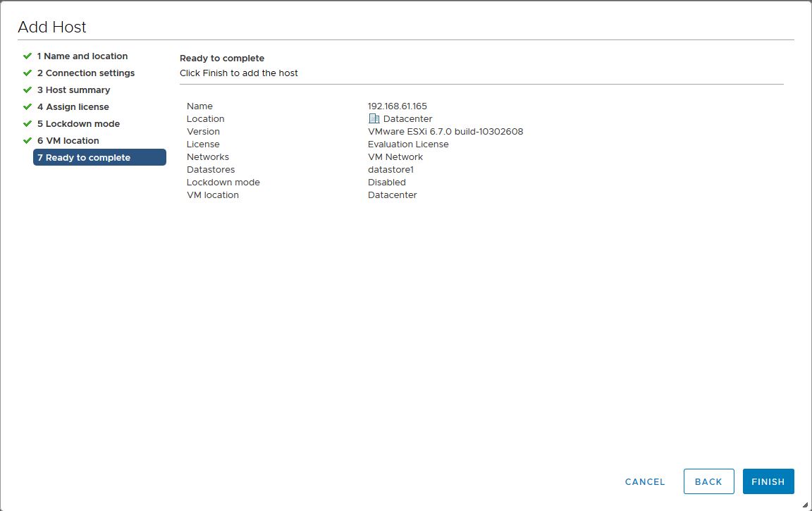Click the Ready to complete heading
This screenshot has height=511, width=812.
click(x=222, y=59)
